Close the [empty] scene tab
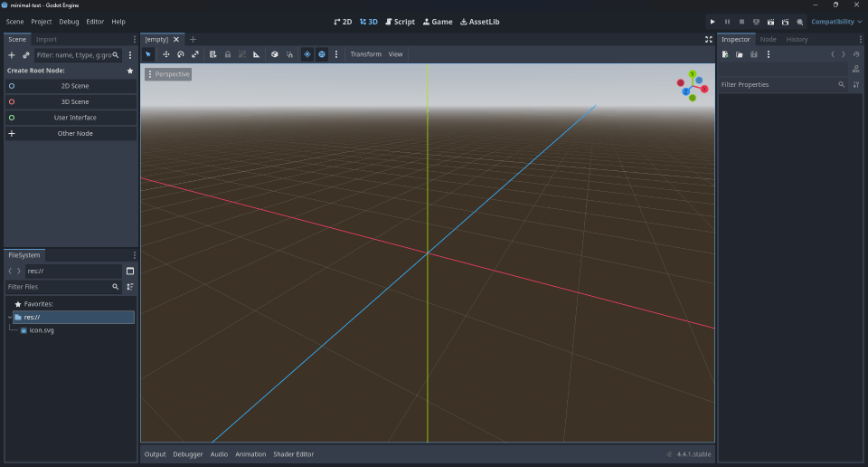 coord(176,39)
